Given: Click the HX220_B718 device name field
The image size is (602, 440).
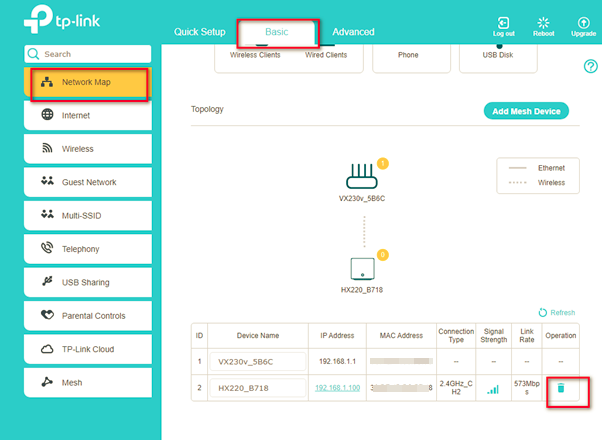Looking at the screenshot, I should tap(258, 388).
